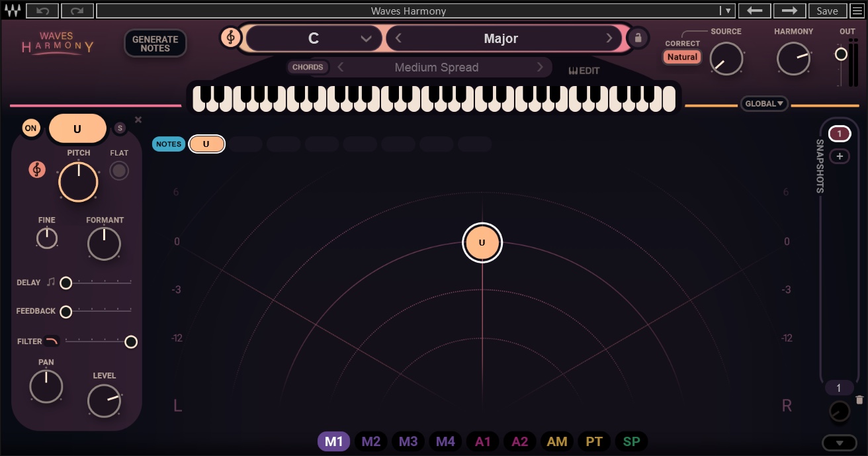
Task: Click the Feedback slider handle
Action: pos(65,312)
